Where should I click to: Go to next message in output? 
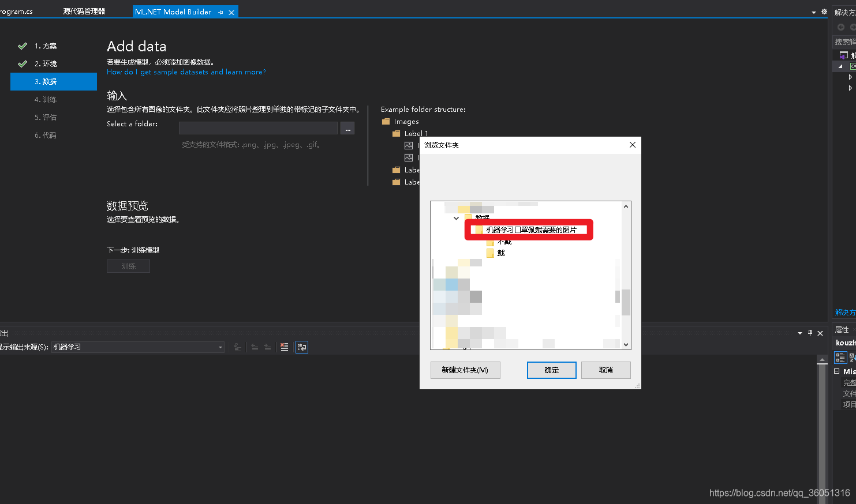click(267, 347)
